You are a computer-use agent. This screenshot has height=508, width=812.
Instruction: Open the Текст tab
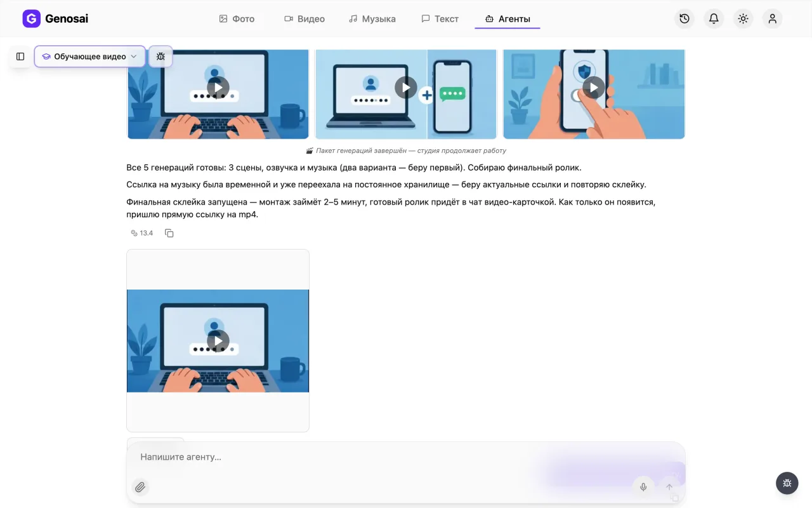(x=440, y=19)
